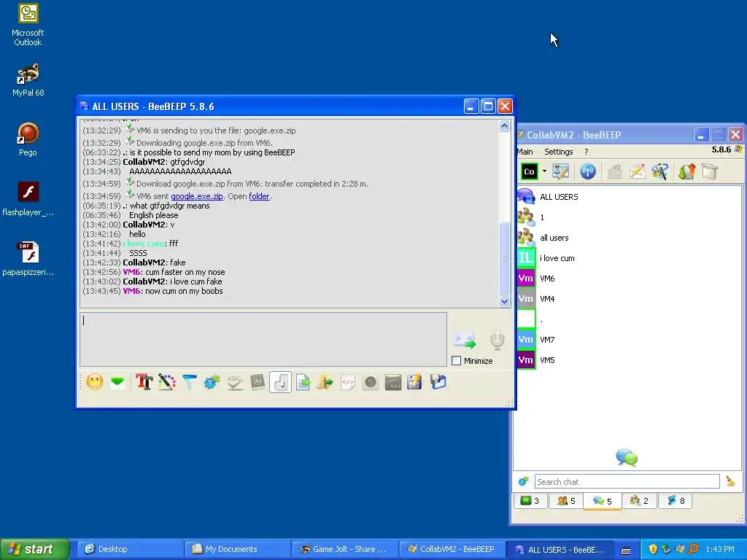Click the envelope with pencil compose icon

click(638, 171)
